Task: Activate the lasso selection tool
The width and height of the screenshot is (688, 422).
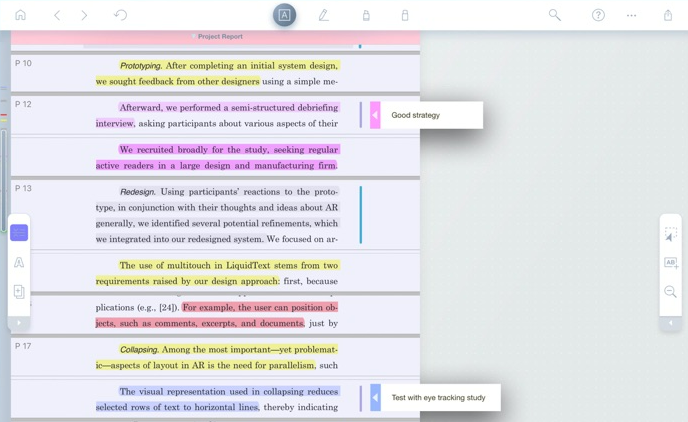Action: point(670,234)
